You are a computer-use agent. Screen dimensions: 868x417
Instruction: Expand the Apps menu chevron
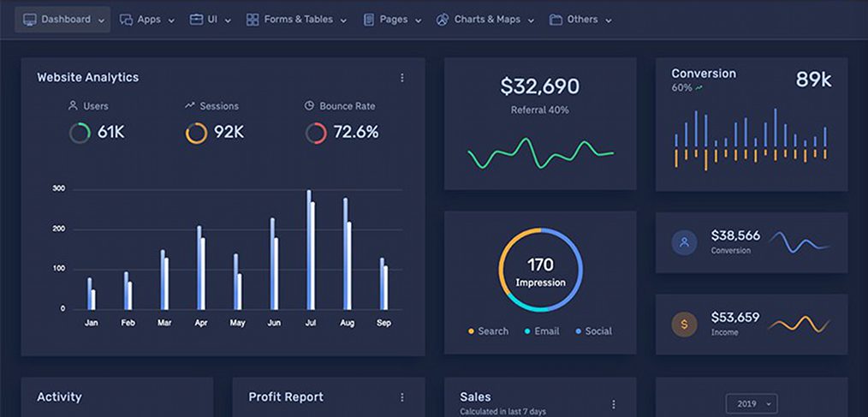[171, 21]
